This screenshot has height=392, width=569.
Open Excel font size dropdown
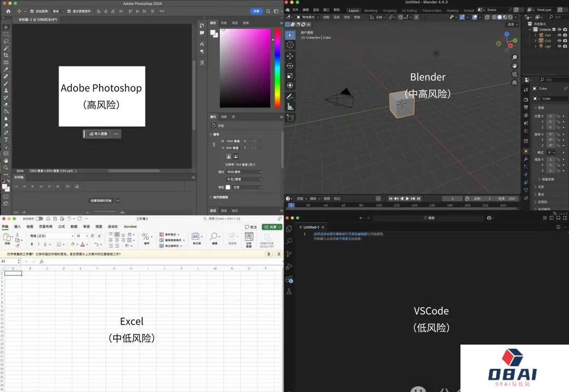tap(82, 236)
